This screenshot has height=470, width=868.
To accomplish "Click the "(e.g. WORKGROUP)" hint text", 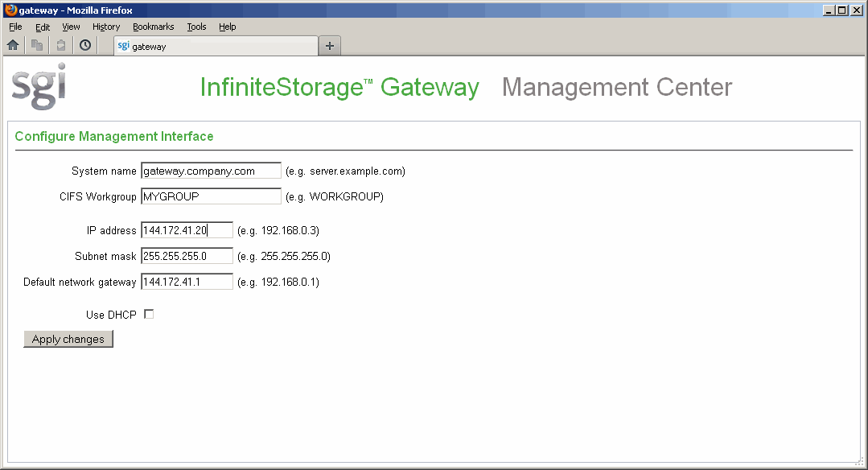I will click(x=335, y=196).
